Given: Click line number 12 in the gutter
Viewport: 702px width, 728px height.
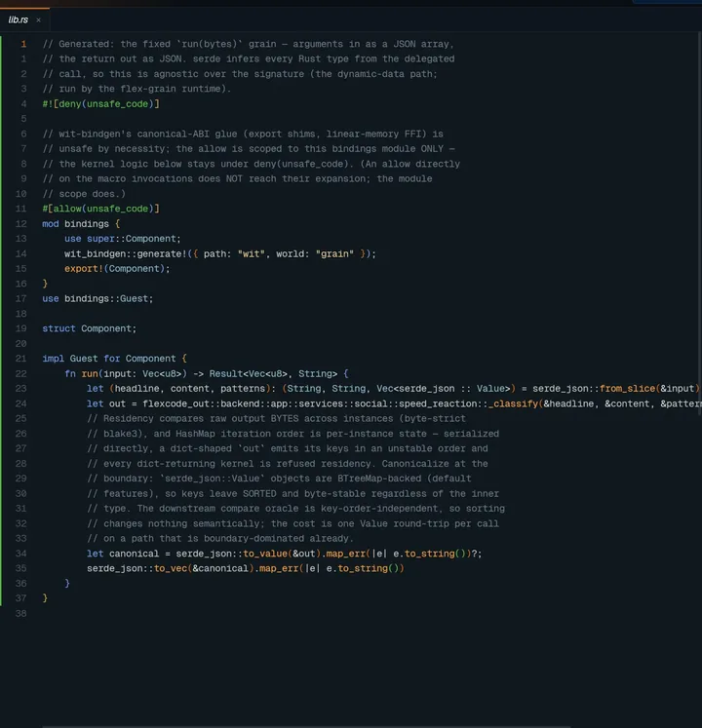Looking at the screenshot, I should pyautogui.click(x=20, y=224).
